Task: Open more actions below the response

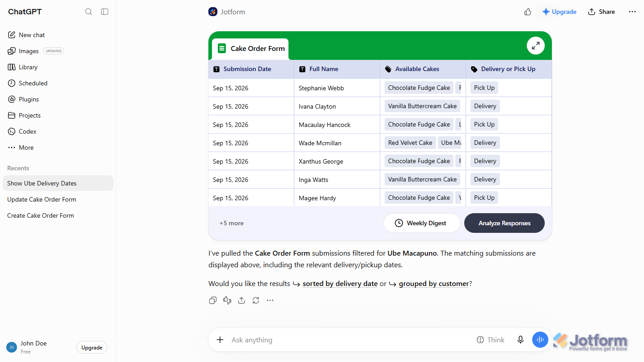Action: (270, 300)
